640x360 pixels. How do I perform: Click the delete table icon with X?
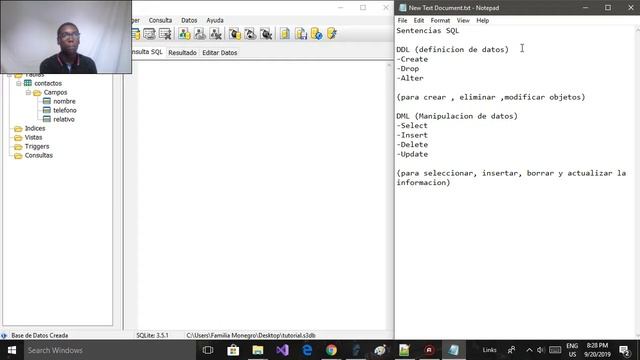pyautogui.click(x=165, y=34)
